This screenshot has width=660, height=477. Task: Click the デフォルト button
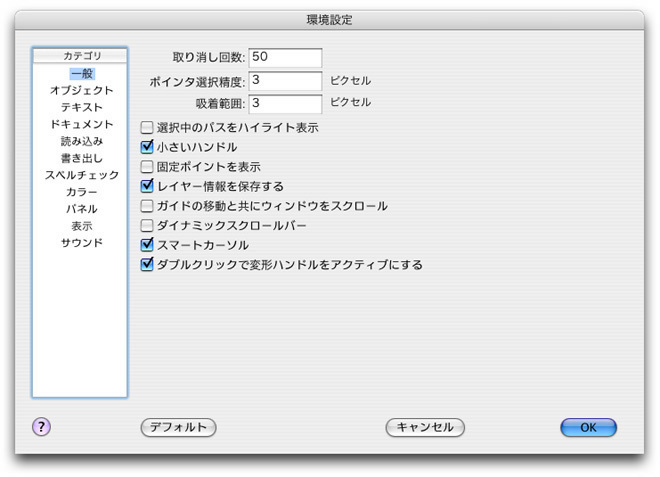[178, 427]
